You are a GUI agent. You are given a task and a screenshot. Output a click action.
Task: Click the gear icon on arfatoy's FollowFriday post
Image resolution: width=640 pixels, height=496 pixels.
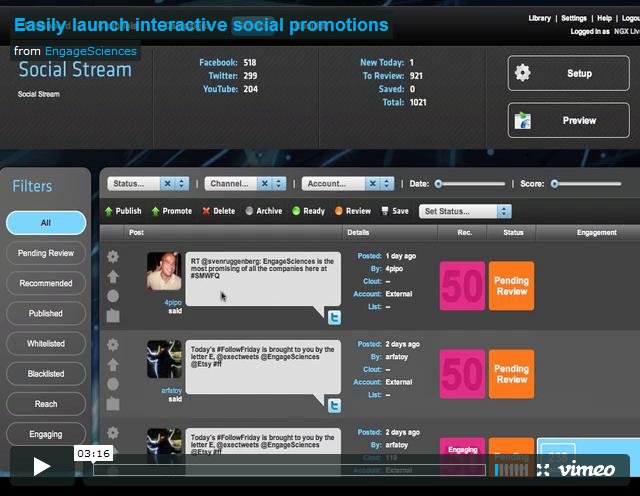pos(113,345)
